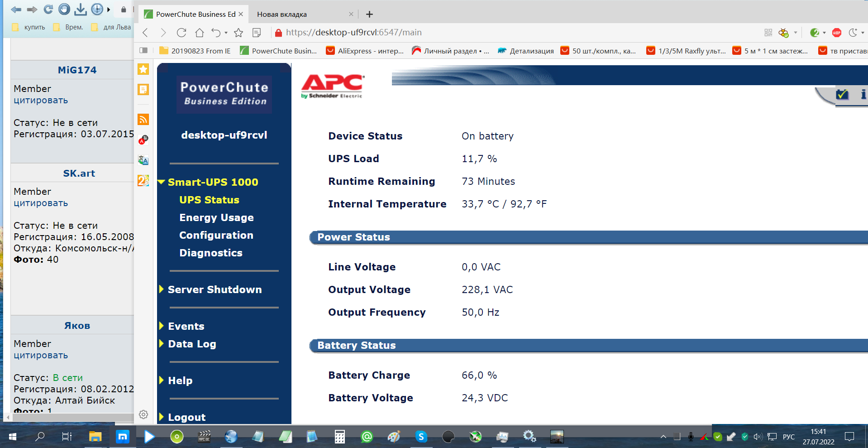Go back in the PowerChute browser window
This screenshot has width=868, height=448.
(x=145, y=33)
